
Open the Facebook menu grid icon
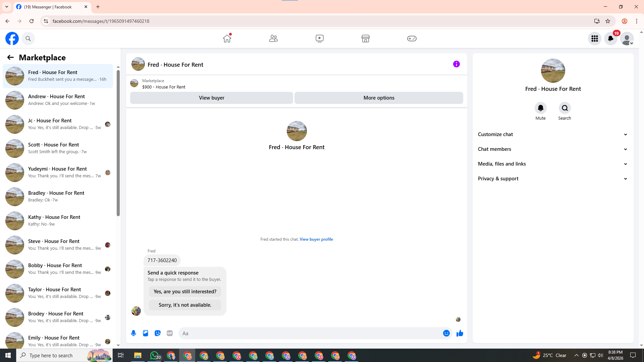(x=595, y=39)
